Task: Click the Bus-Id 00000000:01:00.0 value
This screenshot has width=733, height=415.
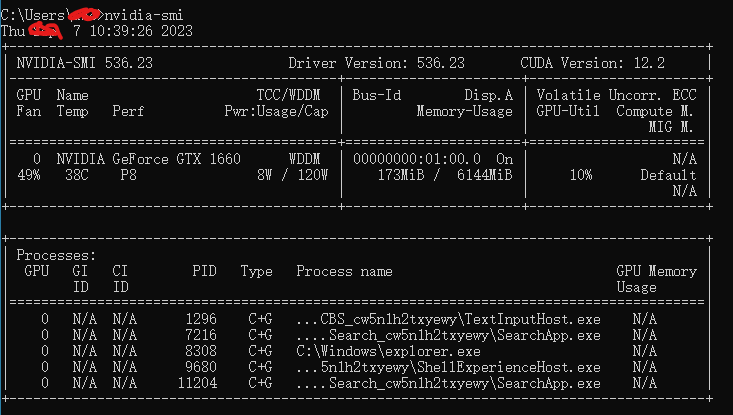Action: [416, 158]
